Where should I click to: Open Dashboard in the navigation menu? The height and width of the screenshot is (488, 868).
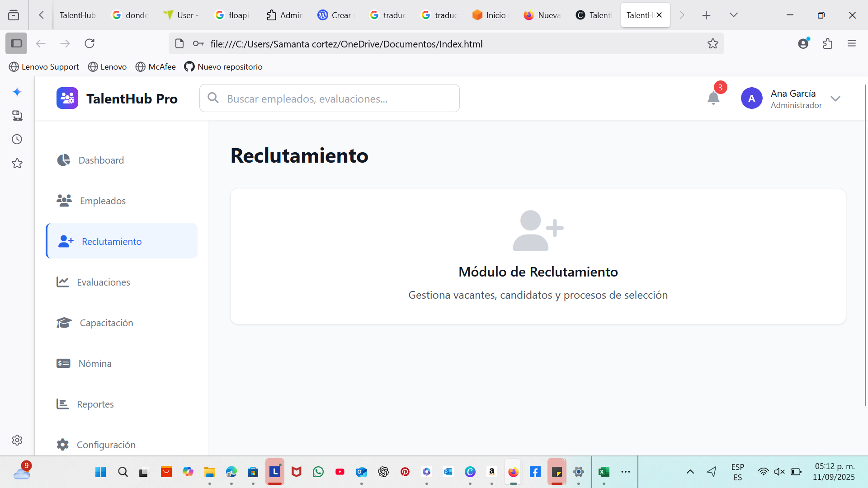click(101, 160)
